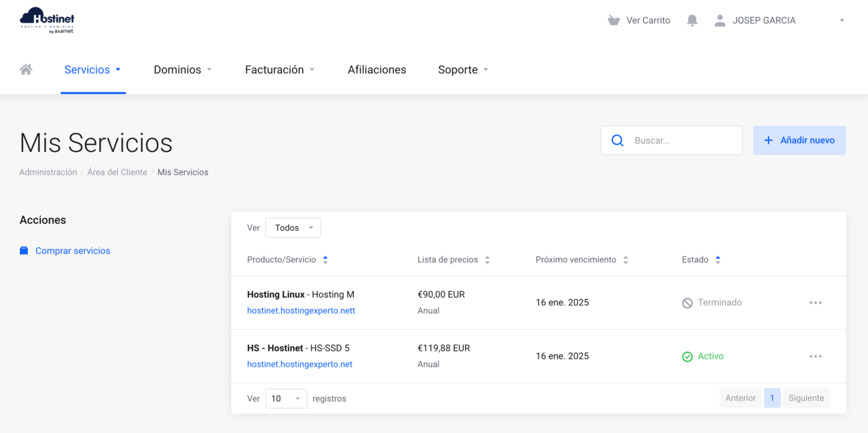Click the Acciones sidebar heading

(43, 221)
